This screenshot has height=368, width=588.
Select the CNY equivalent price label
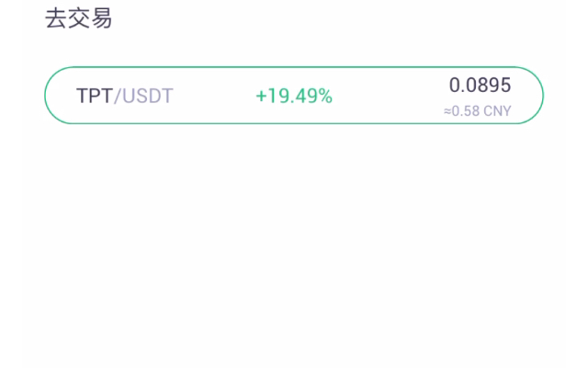tap(478, 111)
